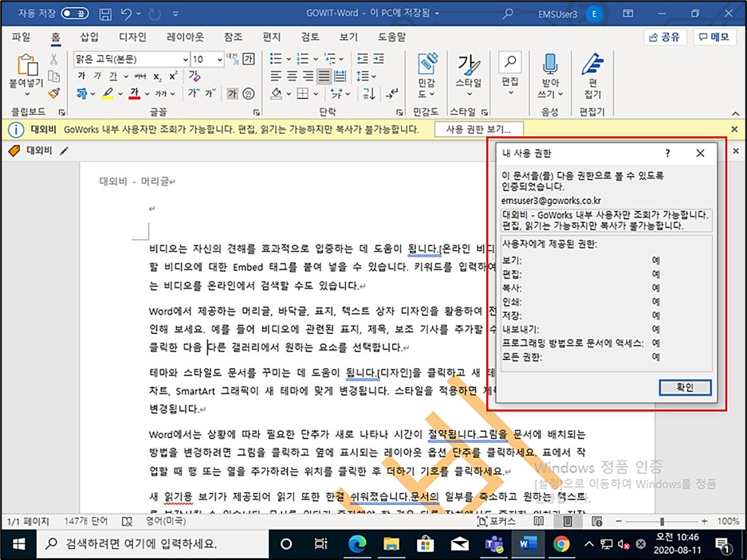
Task: Toggle the AutoSave (자동 저장) switch
Action: pos(75,14)
